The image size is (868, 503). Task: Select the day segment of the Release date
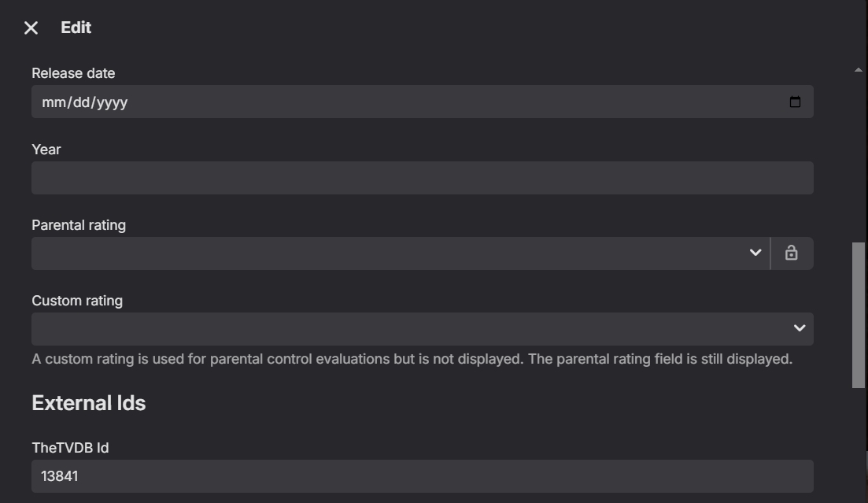pos(81,102)
